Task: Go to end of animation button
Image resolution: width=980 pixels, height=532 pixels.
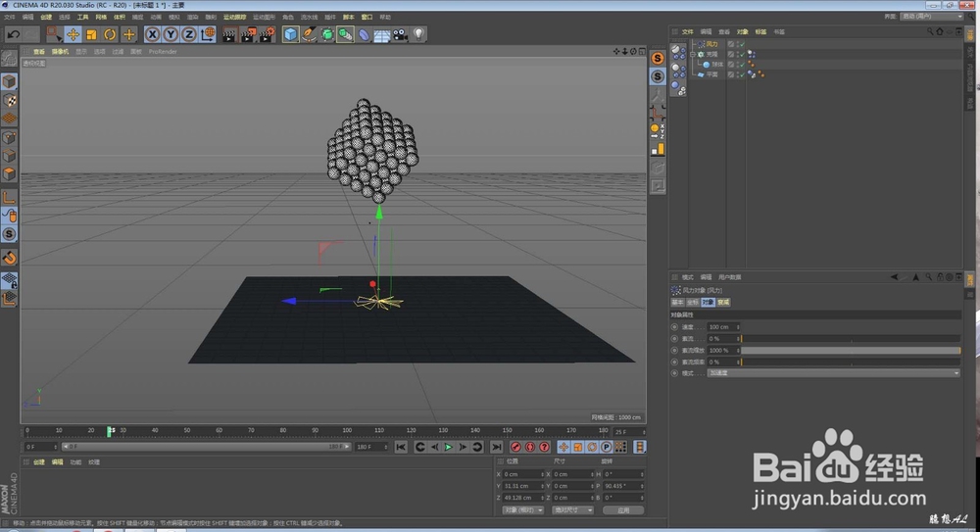Action: 496,447
